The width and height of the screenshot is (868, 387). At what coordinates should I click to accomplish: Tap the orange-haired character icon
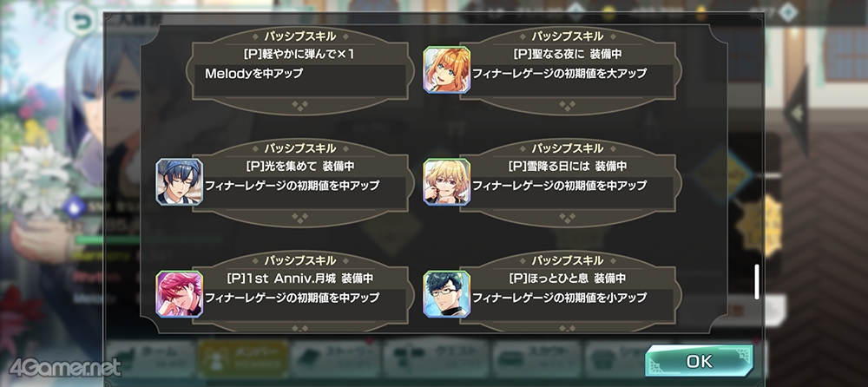[x=447, y=69]
